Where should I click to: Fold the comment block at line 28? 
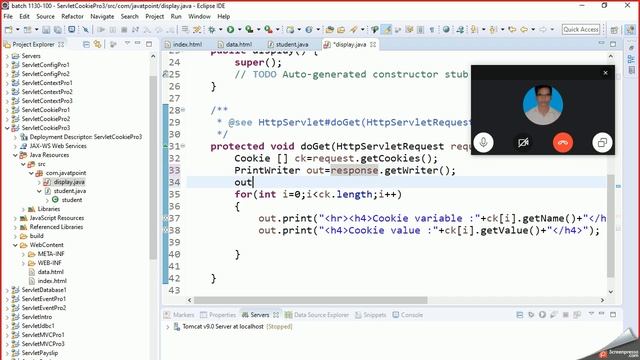[183, 110]
